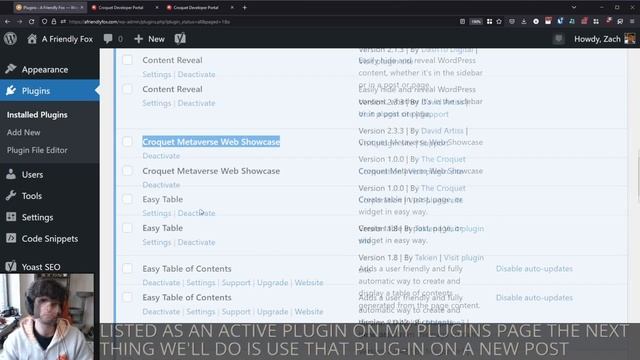
Task: Tick checkbox beside non-highlighted Croquet Metaverse Web Showcase
Action: click(x=127, y=170)
